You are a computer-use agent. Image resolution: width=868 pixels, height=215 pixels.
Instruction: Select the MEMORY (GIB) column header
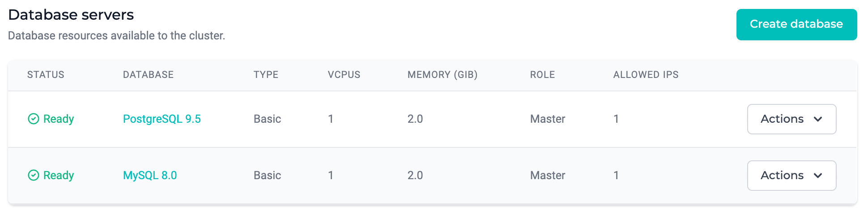coord(443,75)
